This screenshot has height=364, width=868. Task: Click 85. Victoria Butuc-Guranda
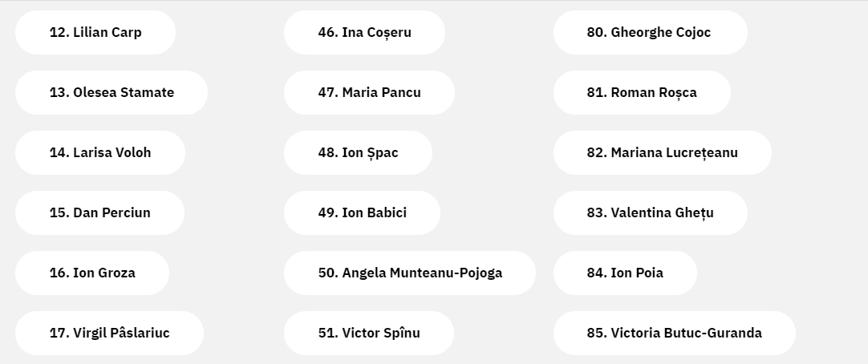(x=674, y=333)
